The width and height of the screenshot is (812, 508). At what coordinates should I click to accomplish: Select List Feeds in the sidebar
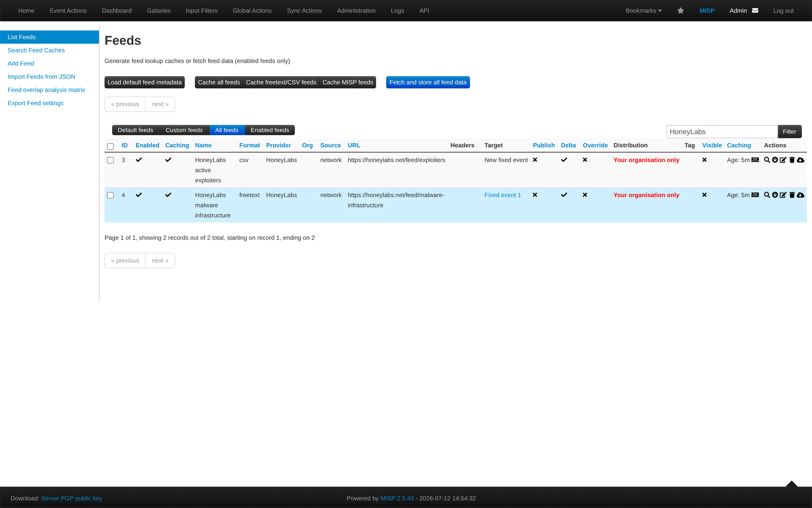coord(49,37)
